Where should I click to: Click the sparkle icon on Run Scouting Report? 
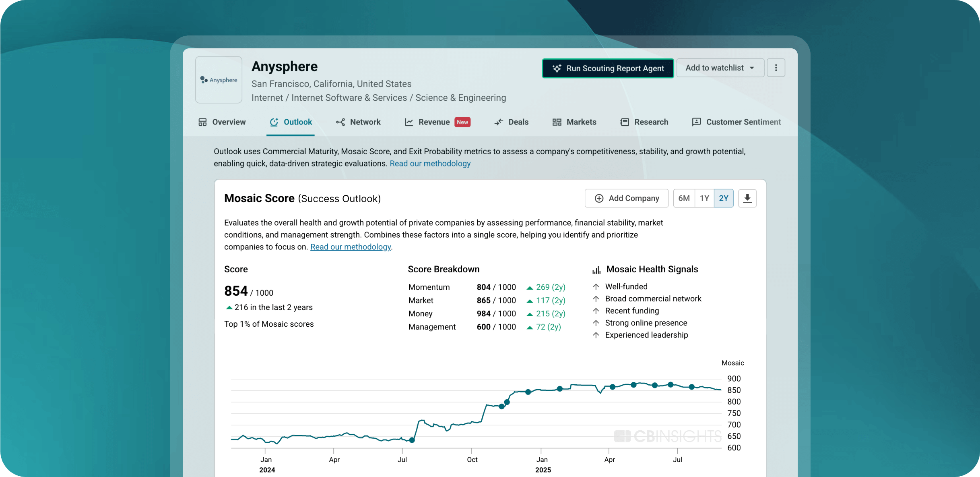(557, 68)
